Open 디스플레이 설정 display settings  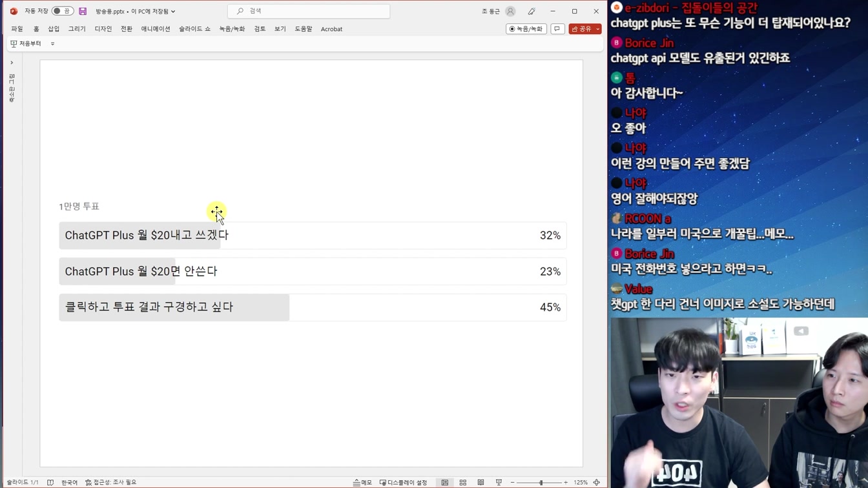tap(404, 482)
